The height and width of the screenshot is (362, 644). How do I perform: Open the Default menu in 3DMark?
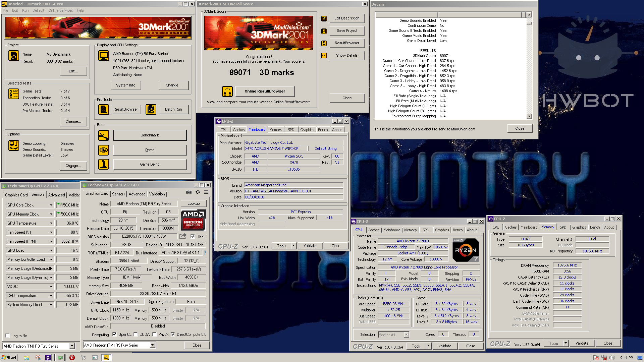38,10
